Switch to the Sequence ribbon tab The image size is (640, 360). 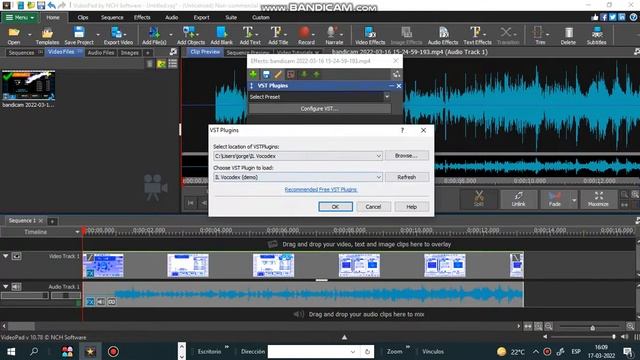coord(112,18)
